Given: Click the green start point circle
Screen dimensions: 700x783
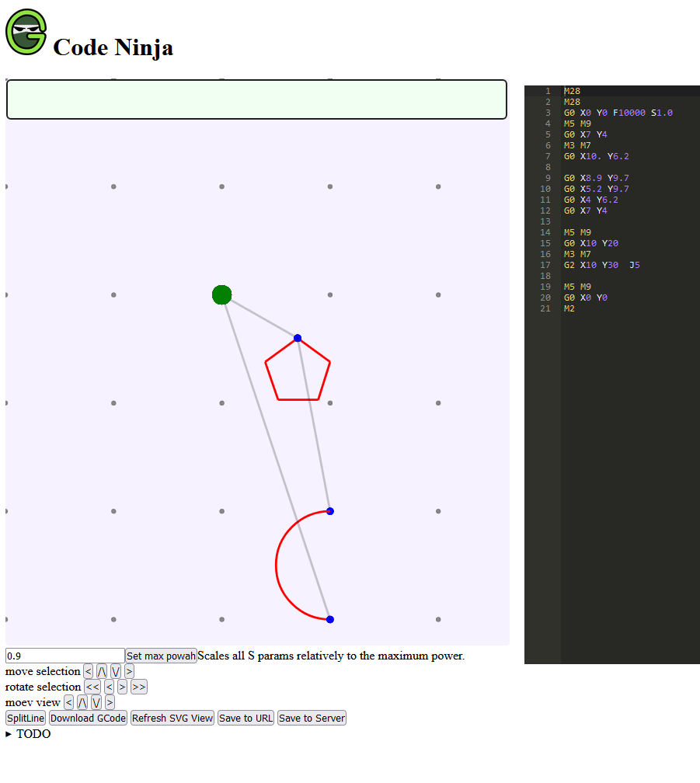Looking at the screenshot, I should [221, 294].
